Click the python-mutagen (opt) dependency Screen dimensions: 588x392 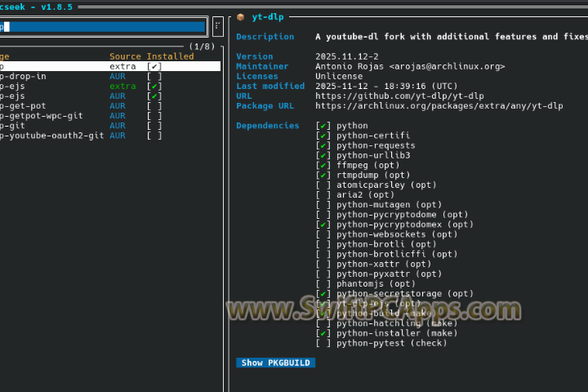pyautogui.click(x=389, y=205)
